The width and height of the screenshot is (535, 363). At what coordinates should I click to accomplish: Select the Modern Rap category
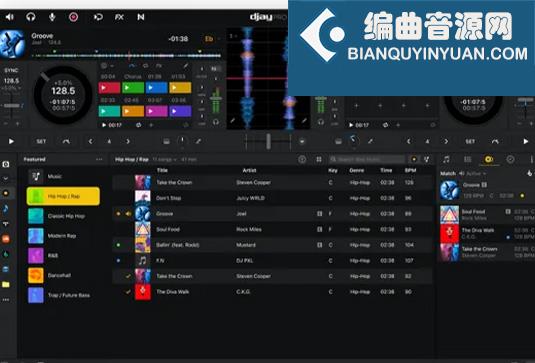coord(63,236)
